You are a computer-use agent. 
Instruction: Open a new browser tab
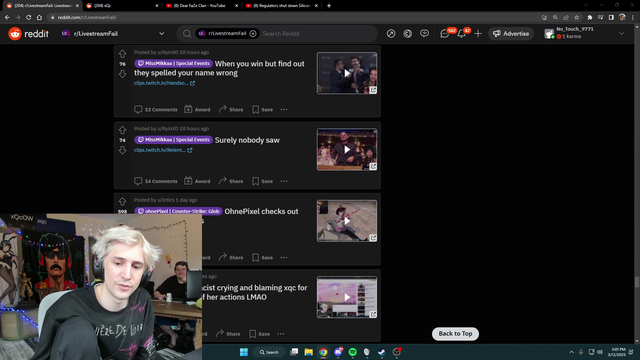pos(329,6)
